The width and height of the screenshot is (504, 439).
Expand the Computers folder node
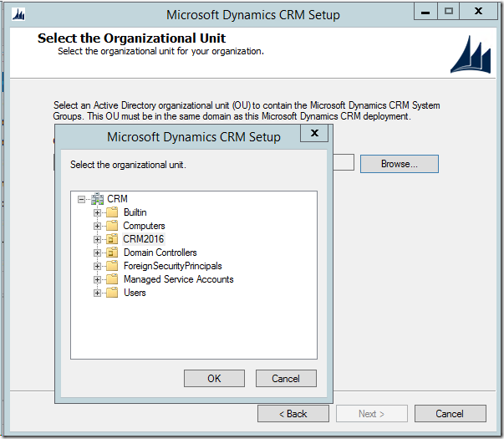coord(97,226)
